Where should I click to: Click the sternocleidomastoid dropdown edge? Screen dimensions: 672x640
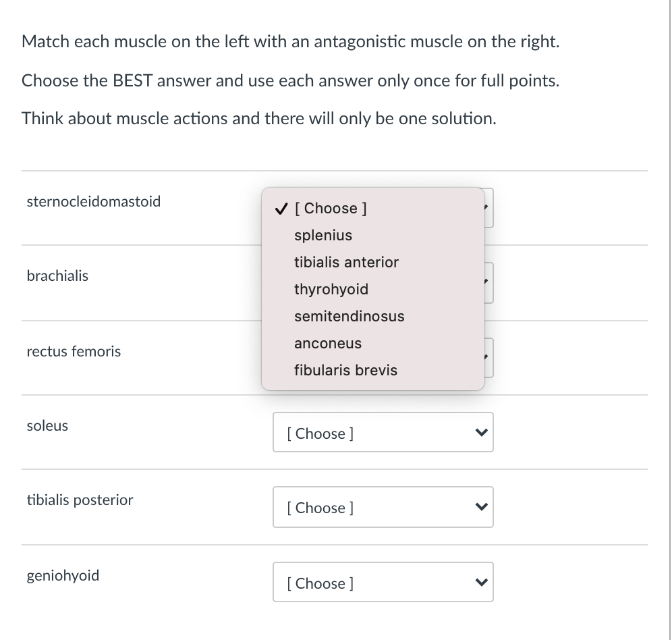[x=489, y=208]
